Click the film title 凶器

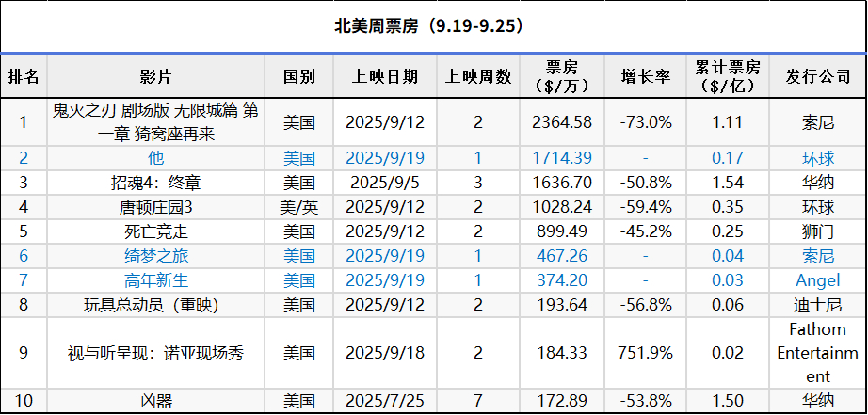(155, 401)
